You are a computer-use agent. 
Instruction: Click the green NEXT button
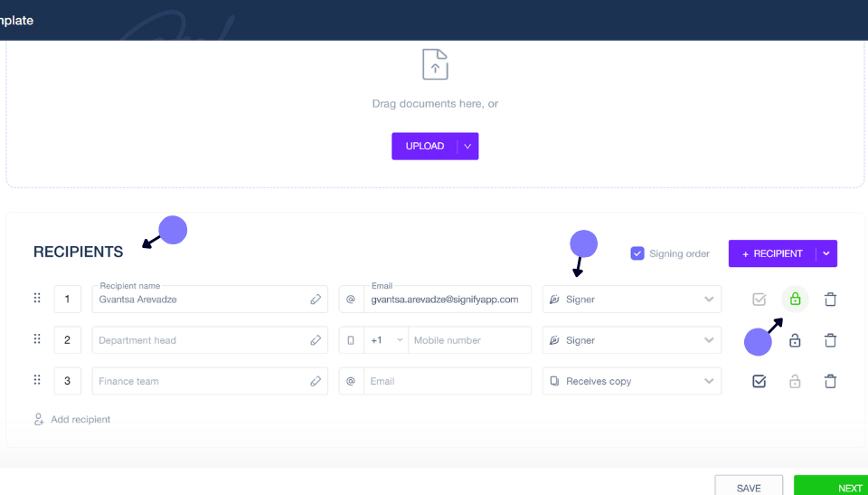832,487
